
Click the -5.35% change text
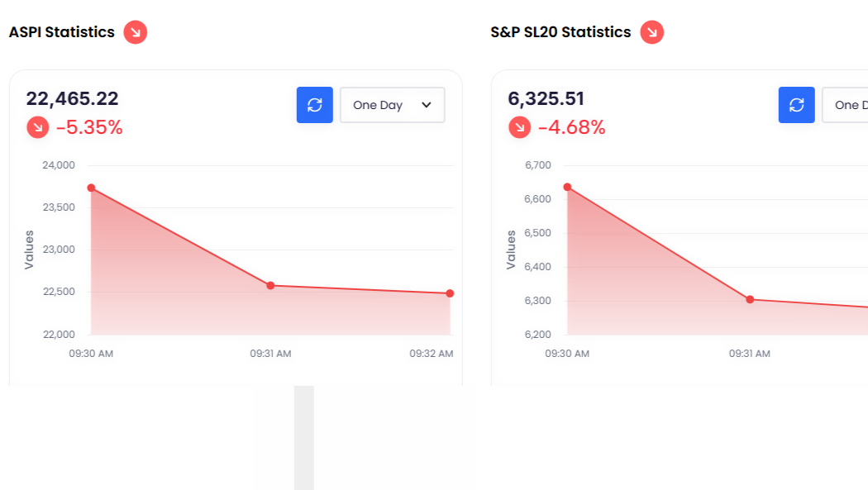(89, 127)
